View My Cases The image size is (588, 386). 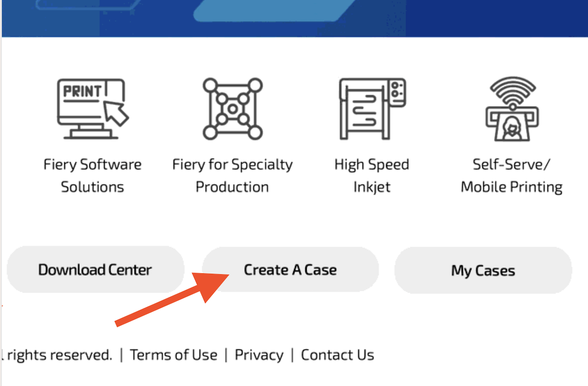pos(482,270)
